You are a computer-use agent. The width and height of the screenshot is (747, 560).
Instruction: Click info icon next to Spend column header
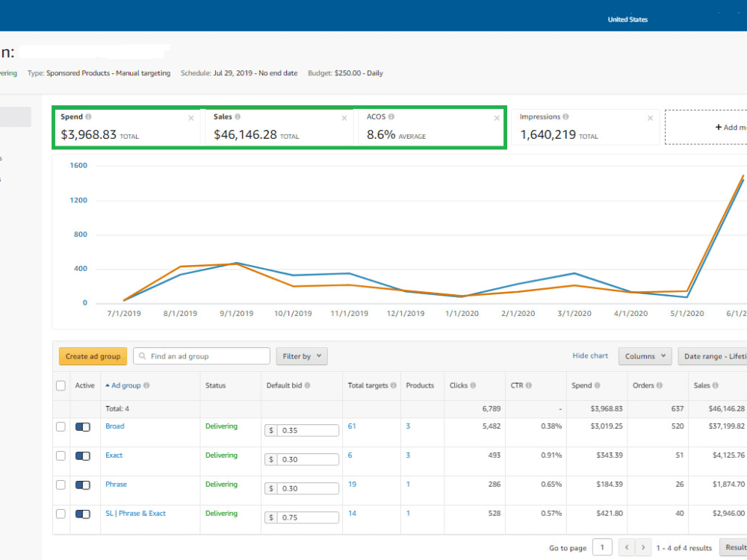[597, 385]
